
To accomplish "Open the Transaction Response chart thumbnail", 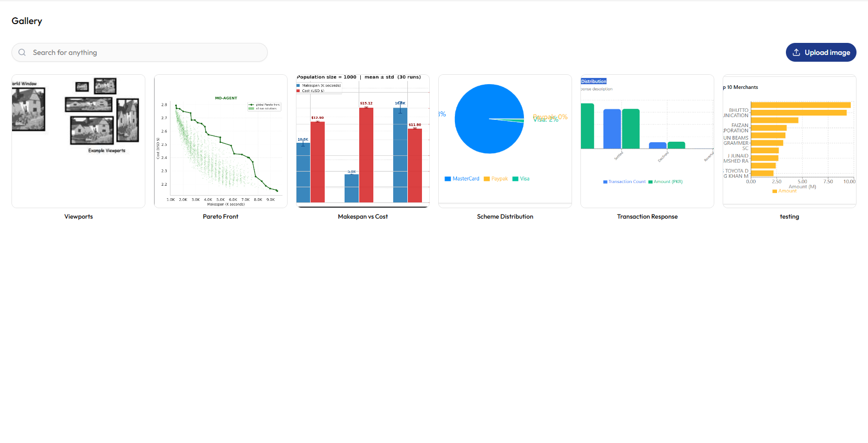I will click(647, 141).
